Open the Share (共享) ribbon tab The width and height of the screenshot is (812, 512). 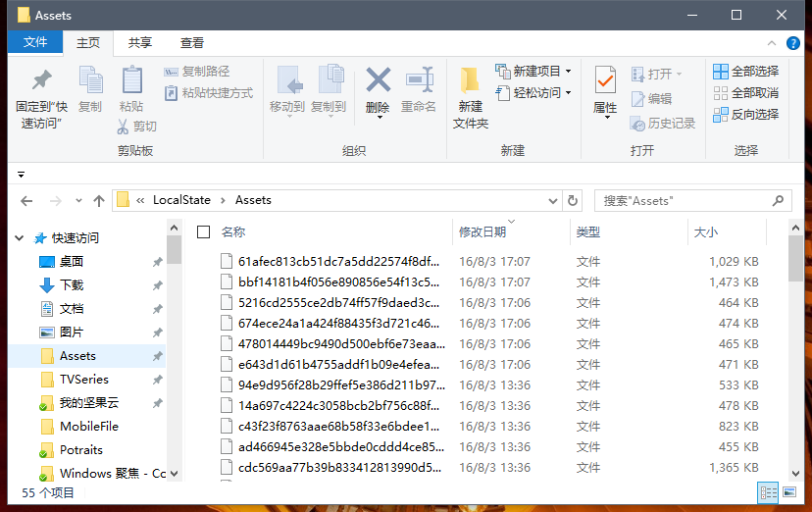[140, 42]
